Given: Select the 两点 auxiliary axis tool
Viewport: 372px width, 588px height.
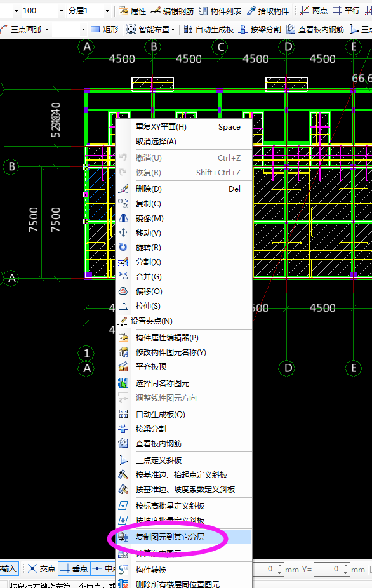Looking at the screenshot, I should [314, 11].
